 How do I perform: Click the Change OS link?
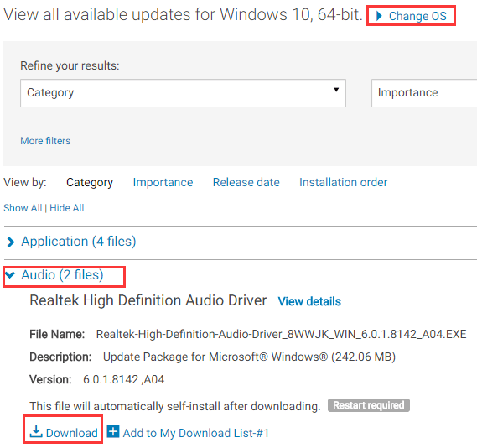(417, 16)
